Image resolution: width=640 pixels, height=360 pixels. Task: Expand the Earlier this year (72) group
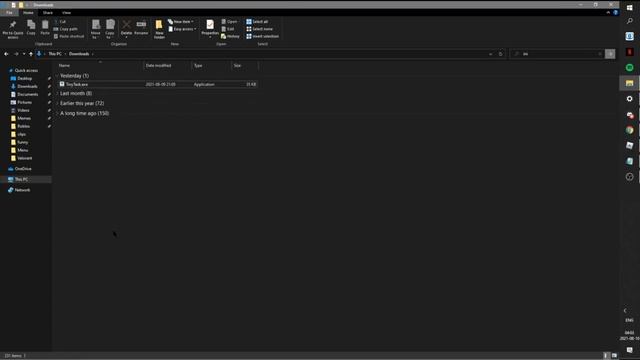point(57,103)
